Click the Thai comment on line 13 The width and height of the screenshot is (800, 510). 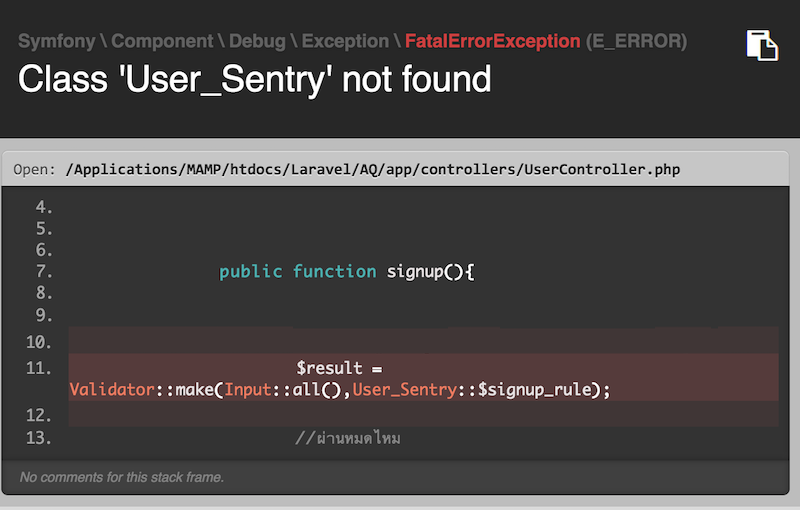(x=348, y=438)
